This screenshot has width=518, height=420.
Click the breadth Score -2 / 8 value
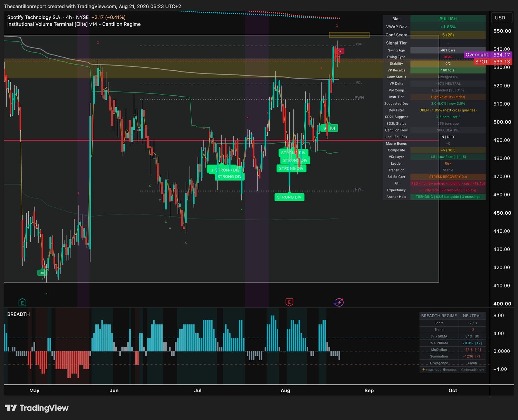[472, 323]
